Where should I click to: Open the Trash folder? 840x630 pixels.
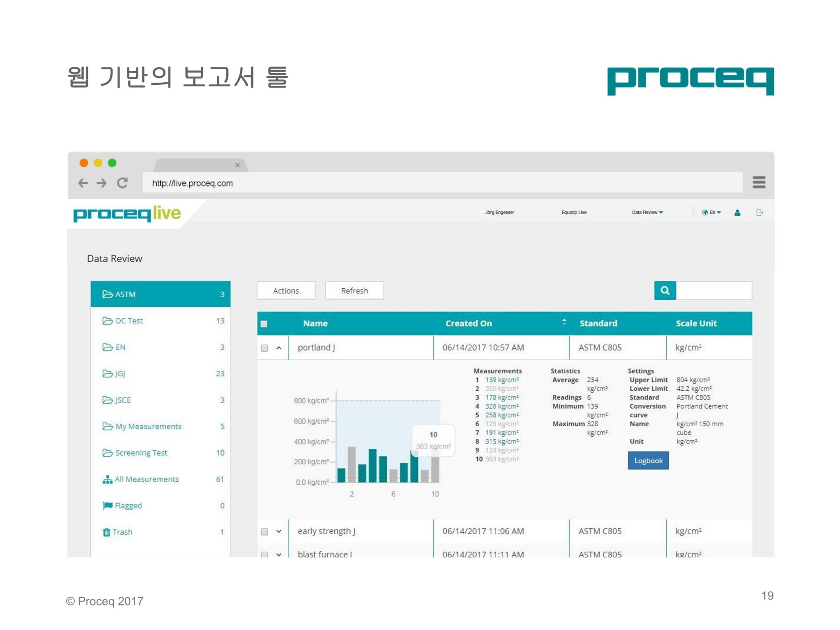click(x=122, y=532)
